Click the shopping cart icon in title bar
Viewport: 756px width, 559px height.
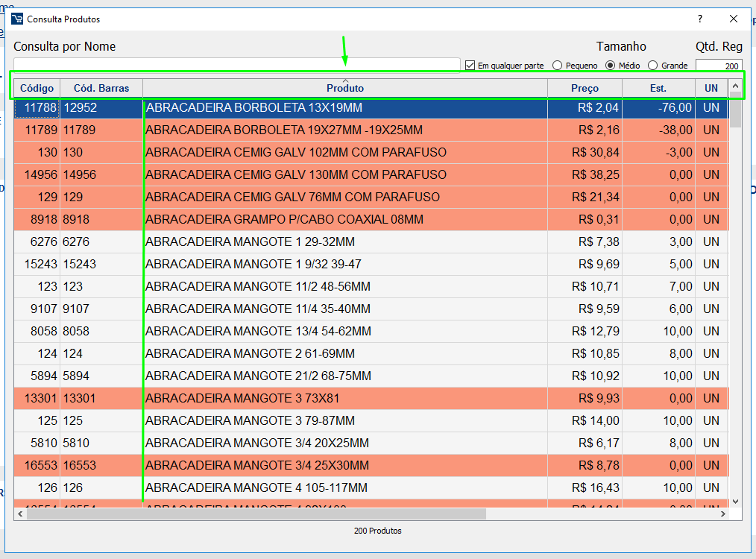(17, 19)
